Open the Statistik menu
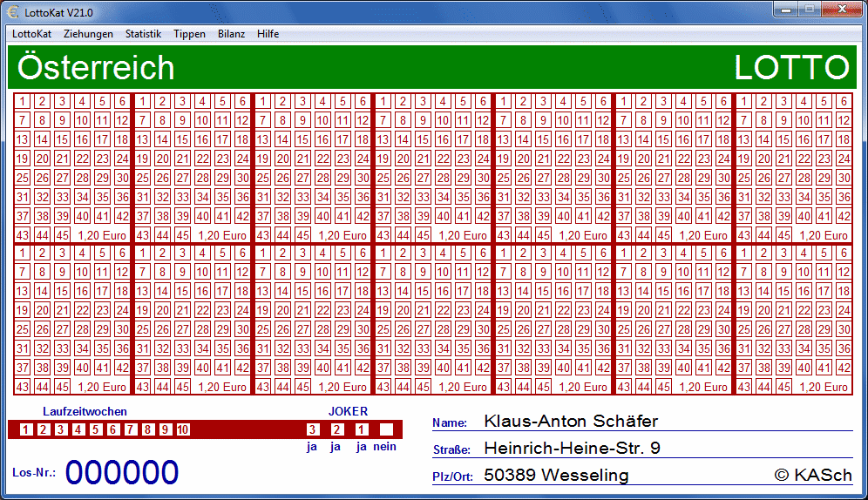 (143, 34)
